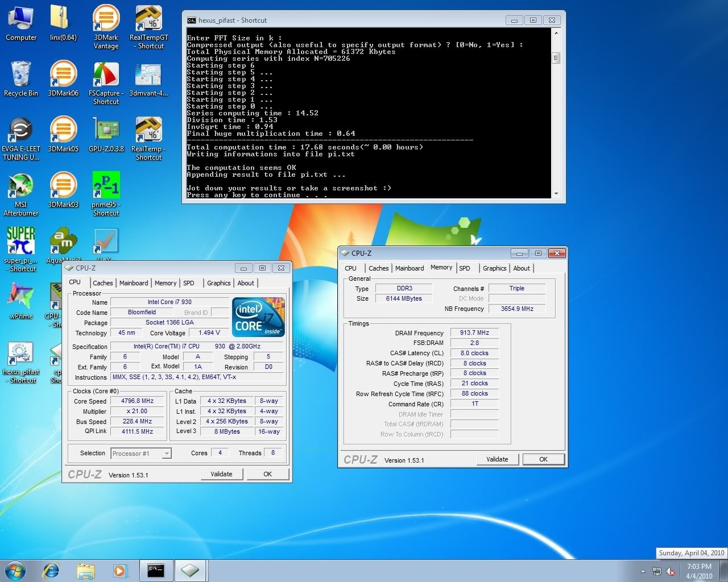This screenshot has width=728, height=582.
Task: Click the network tray icon
Action: click(x=657, y=571)
